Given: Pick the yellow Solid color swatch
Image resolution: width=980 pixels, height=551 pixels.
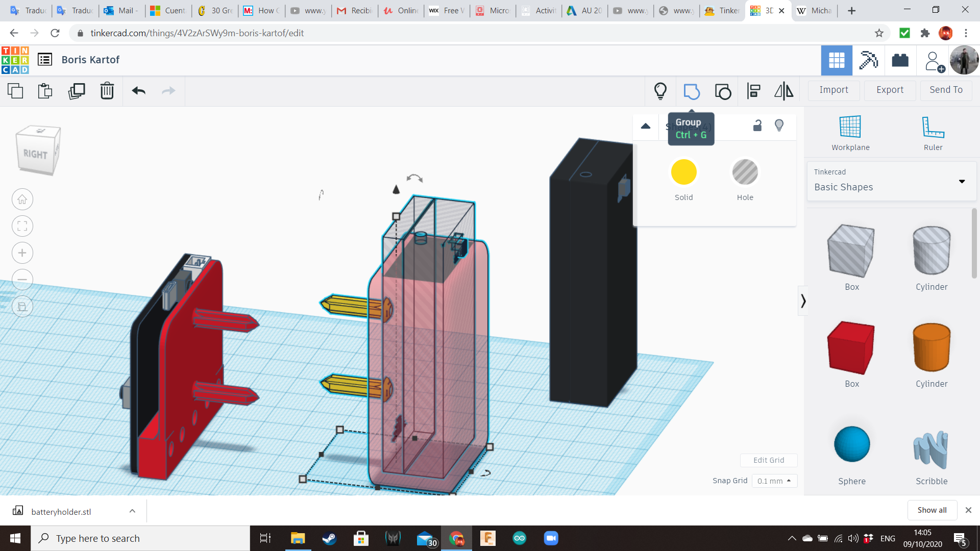Looking at the screenshot, I should click(x=683, y=172).
